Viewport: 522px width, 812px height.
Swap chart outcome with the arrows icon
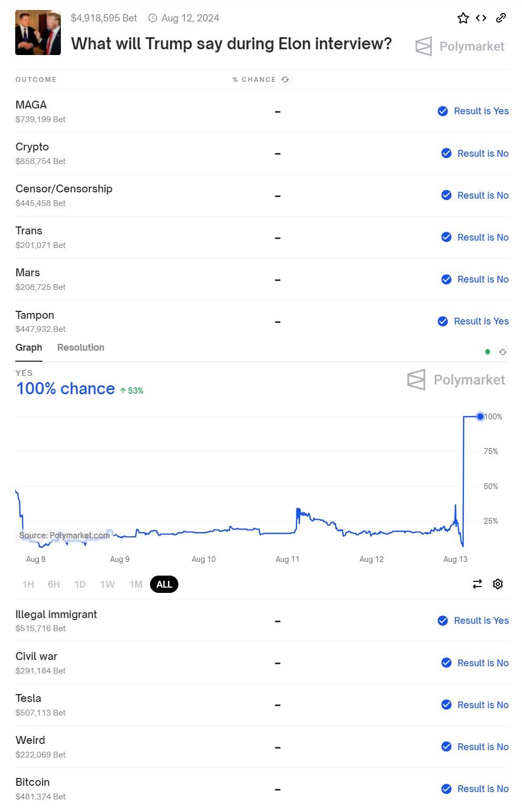coord(477,584)
